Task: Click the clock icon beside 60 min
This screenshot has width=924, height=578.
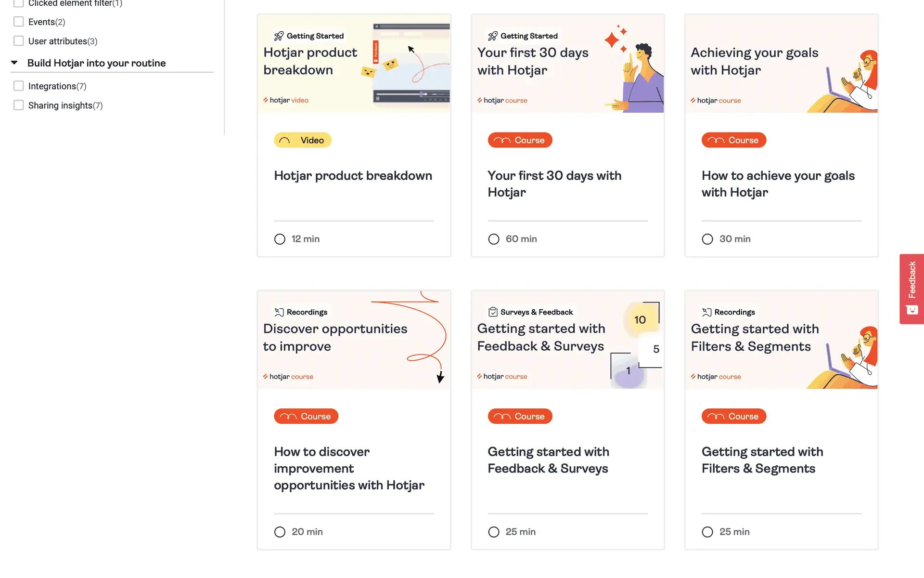Action: 493,239
